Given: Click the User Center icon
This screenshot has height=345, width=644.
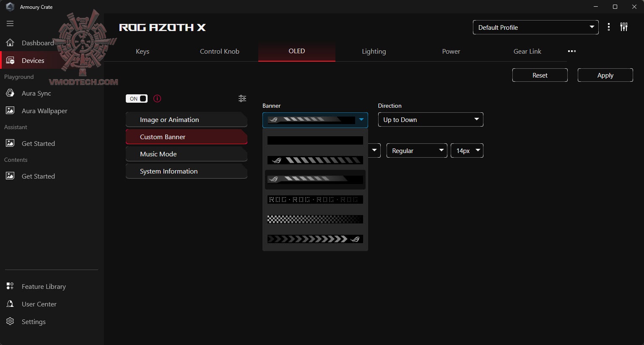Looking at the screenshot, I should coord(10,304).
